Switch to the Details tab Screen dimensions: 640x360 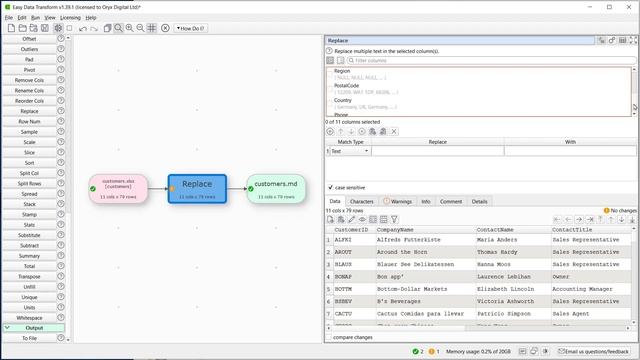pos(480,202)
